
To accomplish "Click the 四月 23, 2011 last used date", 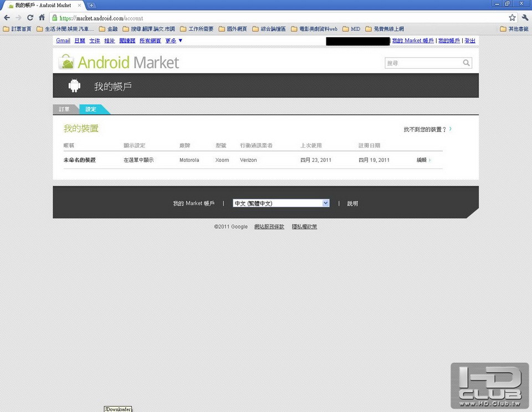I will pos(316,160).
